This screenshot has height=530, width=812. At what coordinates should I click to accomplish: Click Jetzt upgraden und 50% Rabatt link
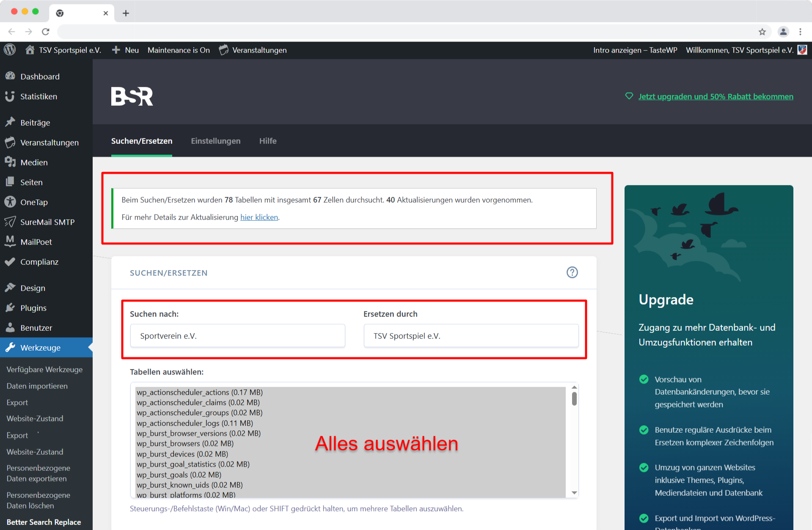point(716,96)
